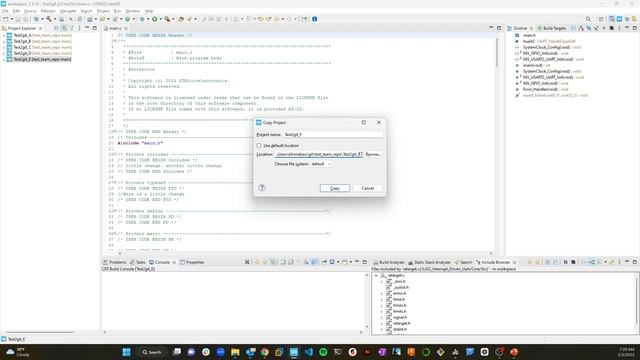Click the Link with Editor icon in Project Explorer
Screen dimensions: 640x360
[x=64, y=28]
